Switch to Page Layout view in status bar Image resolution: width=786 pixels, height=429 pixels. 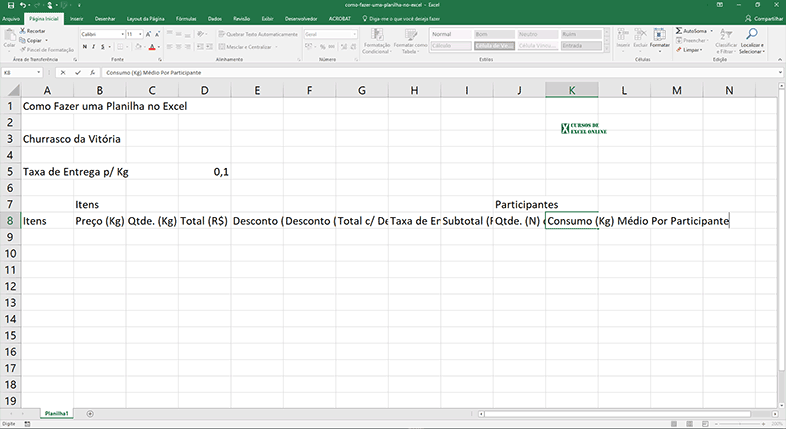[690, 424]
